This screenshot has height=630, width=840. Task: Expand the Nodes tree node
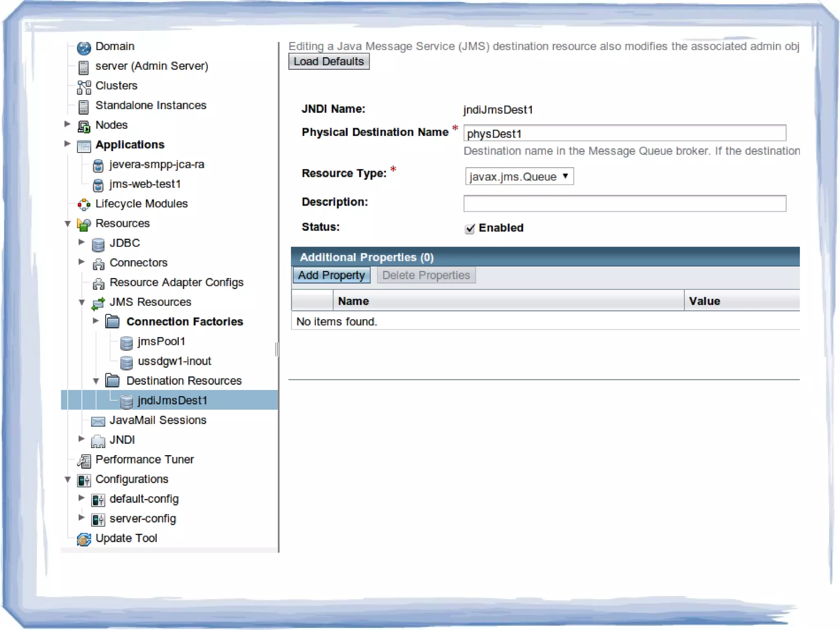(68, 124)
